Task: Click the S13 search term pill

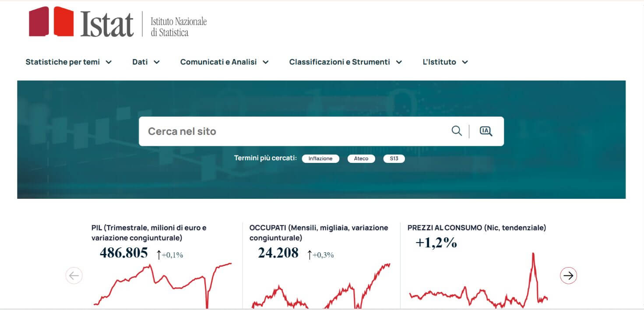Action: (394, 159)
